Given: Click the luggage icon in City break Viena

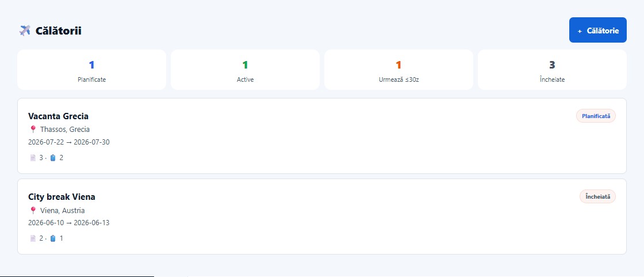Looking at the screenshot, I should coord(52,238).
